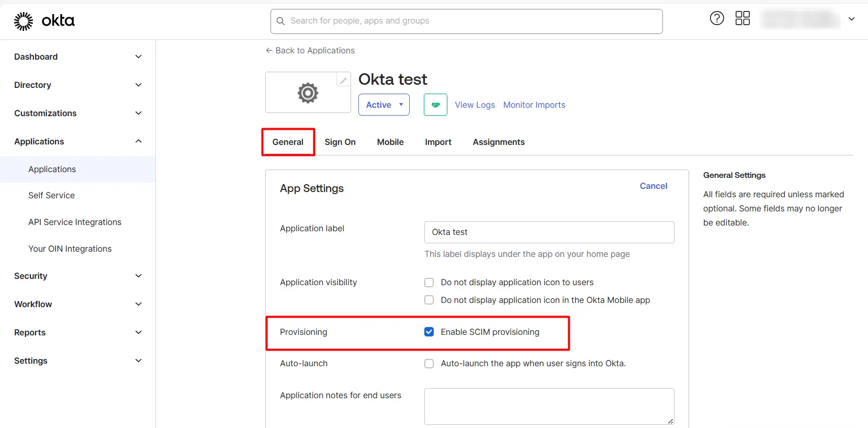
Task: Check Auto-launch the app when user signs in
Action: [x=429, y=364]
